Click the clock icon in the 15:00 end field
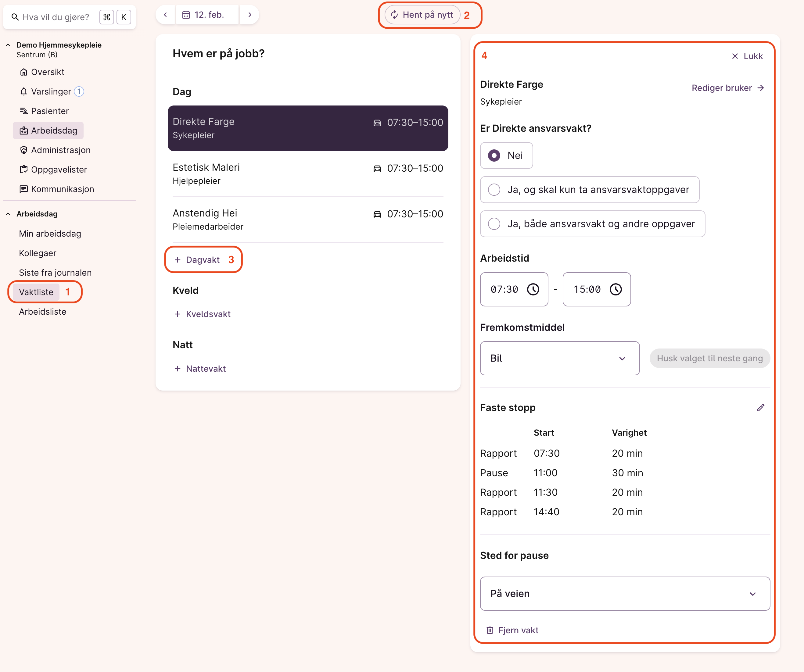This screenshot has height=672, width=804. click(616, 289)
